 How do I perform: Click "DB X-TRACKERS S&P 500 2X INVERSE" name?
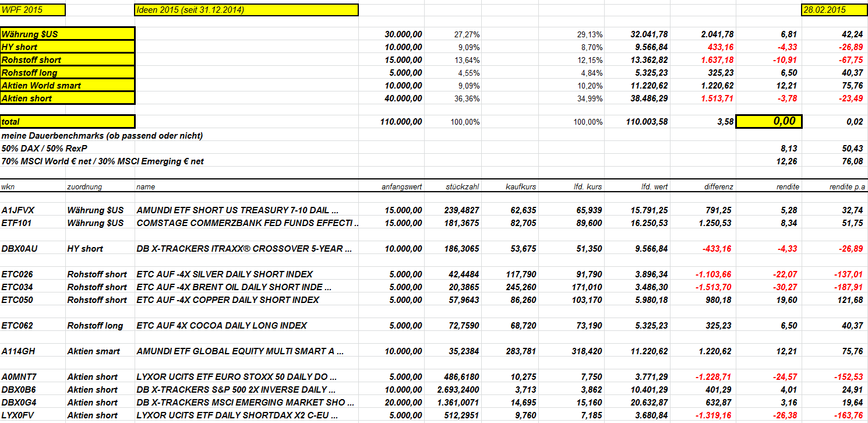click(236, 390)
